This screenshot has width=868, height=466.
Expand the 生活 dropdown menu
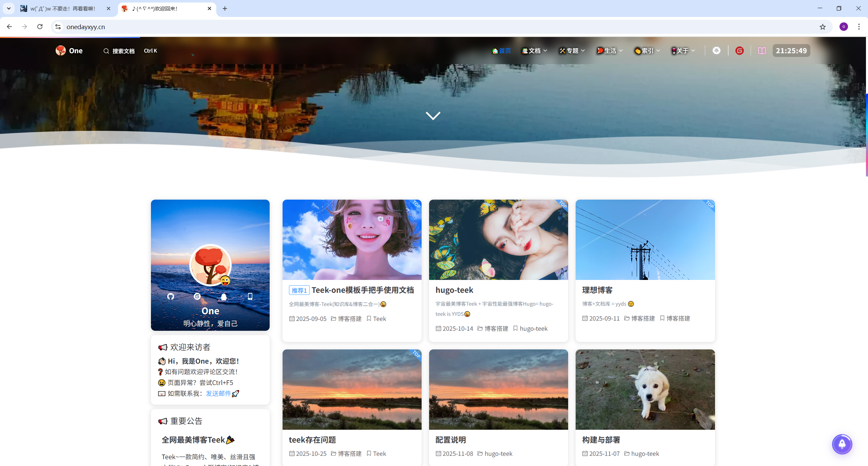610,51
